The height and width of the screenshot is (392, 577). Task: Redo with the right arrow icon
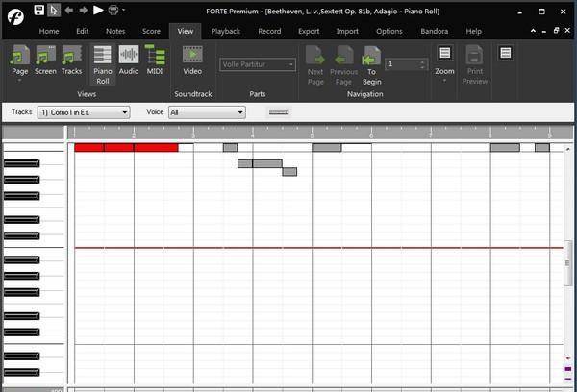(x=84, y=11)
